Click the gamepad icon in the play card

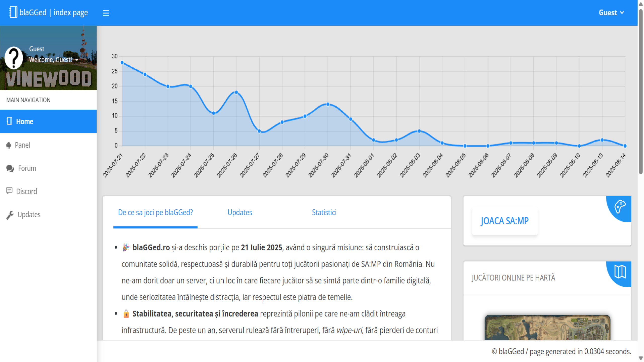620,207
